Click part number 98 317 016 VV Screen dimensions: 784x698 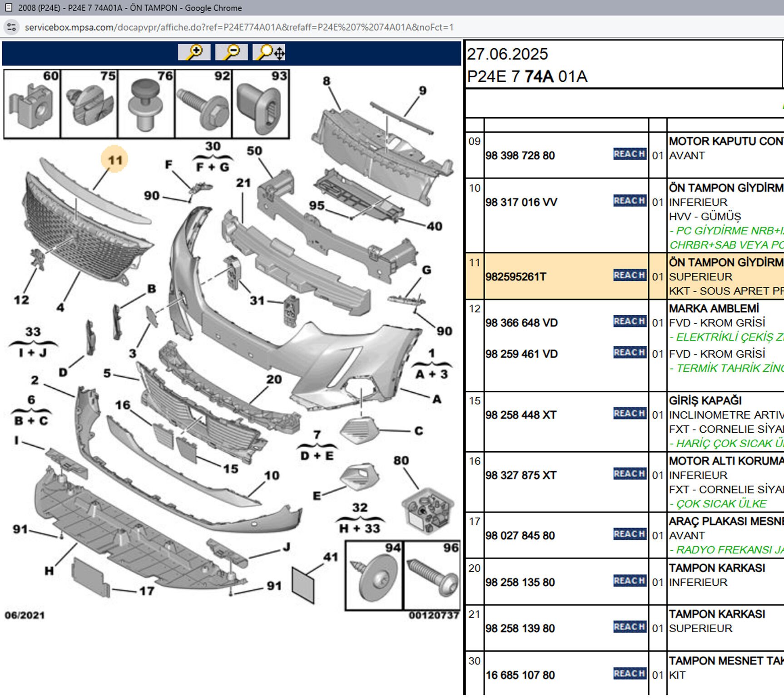tap(521, 203)
